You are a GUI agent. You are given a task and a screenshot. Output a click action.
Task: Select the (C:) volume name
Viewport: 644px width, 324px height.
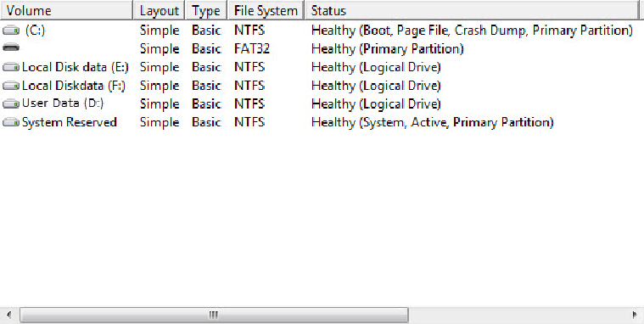(35, 31)
